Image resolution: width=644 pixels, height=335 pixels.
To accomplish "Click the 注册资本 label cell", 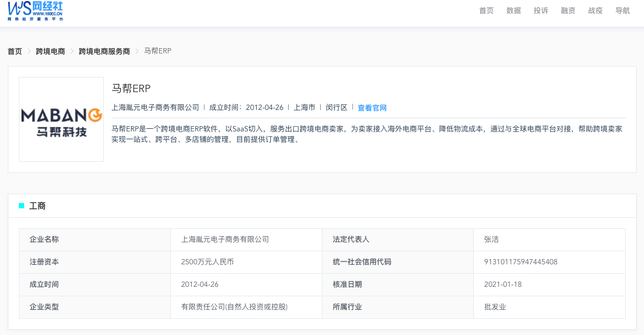I will 95,262.
